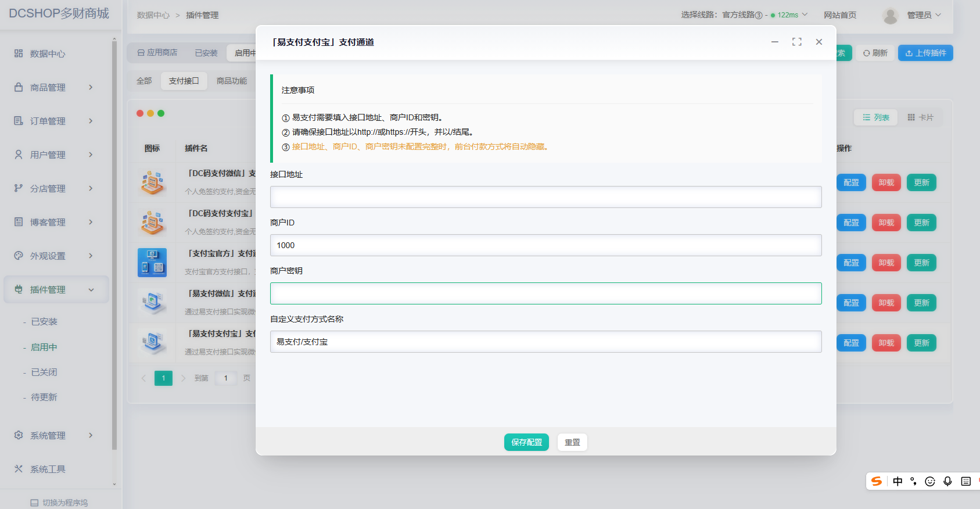
Task: Open the 启用中 sidebar item
Action: (44, 347)
